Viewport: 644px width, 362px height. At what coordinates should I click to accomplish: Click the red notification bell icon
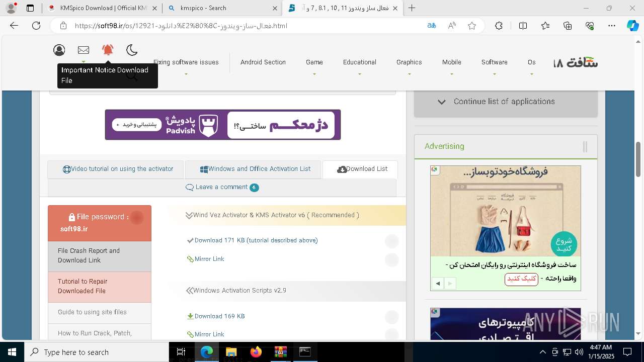(108, 50)
